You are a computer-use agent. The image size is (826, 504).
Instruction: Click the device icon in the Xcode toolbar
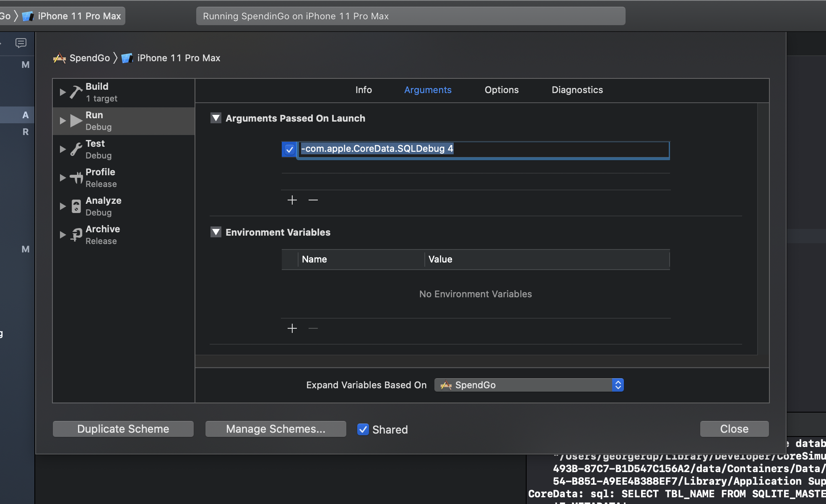pos(28,16)
